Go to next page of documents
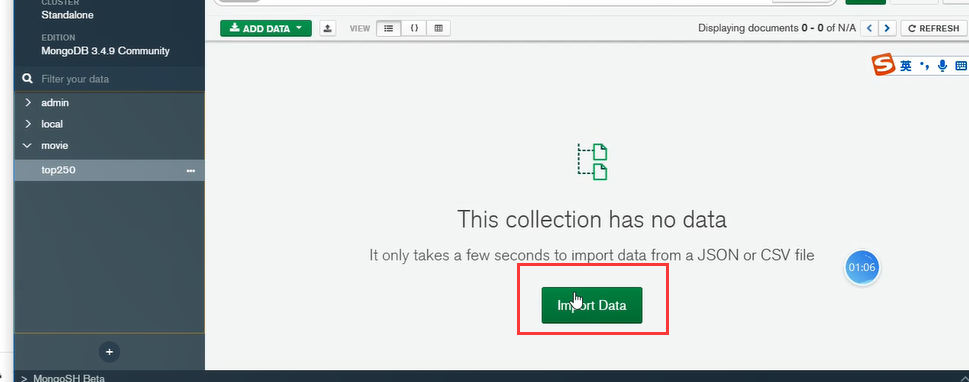 click(x=887, y=28)
